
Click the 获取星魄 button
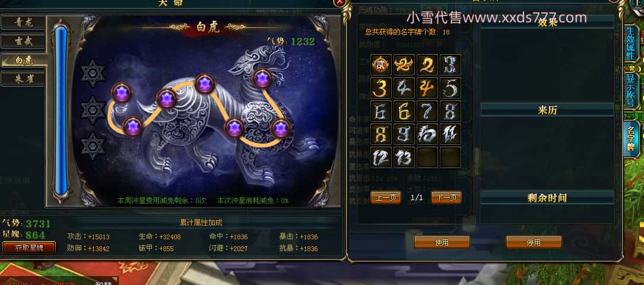point(29,248)
